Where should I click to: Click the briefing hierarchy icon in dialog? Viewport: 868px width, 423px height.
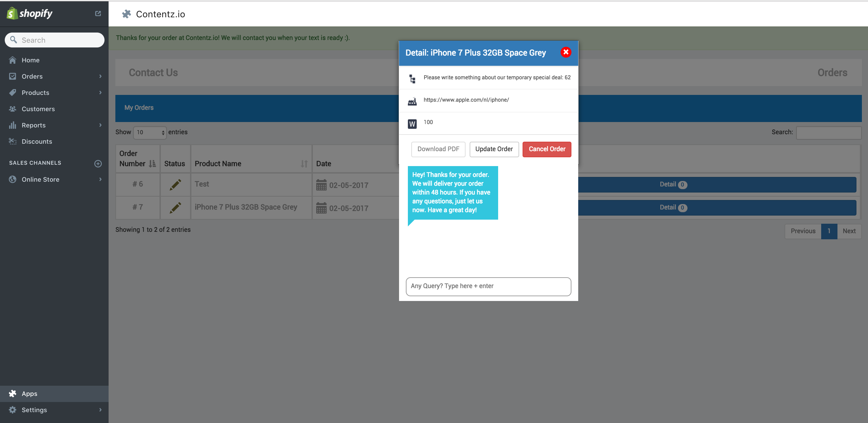click(x=412, y=79)
